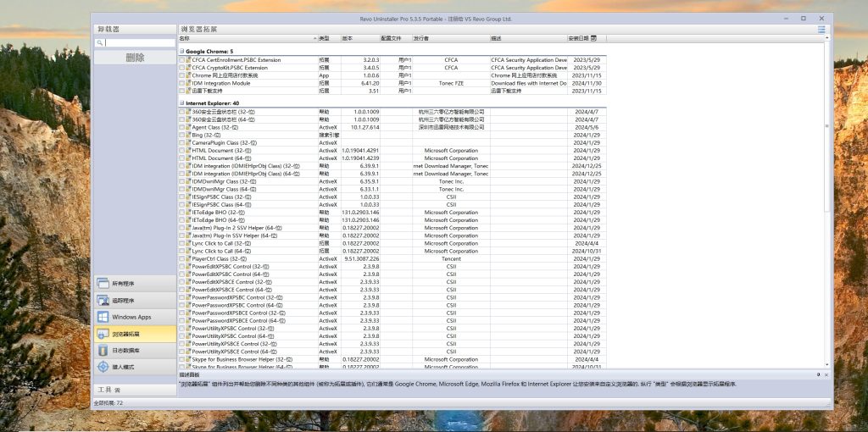Click the icon of Bing (32-位)

[188, 135]
